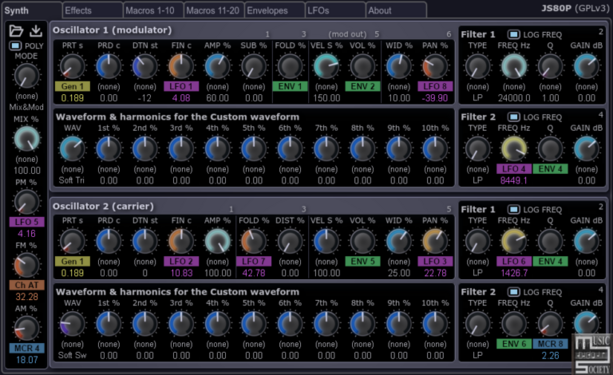Open the LFOs tab
The width and height of the screenshot is (613, 375).
tap(335, 11)
